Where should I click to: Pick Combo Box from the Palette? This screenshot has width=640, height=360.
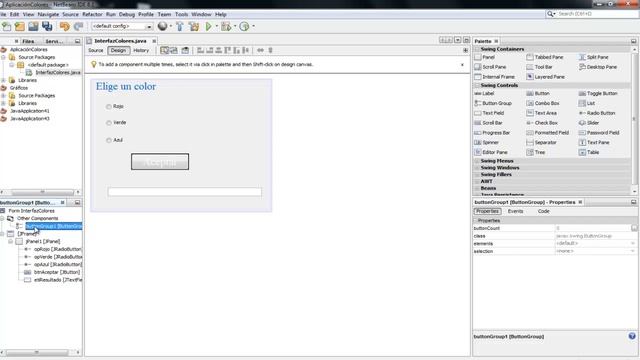pyautogui.click(x=542, y=103)
